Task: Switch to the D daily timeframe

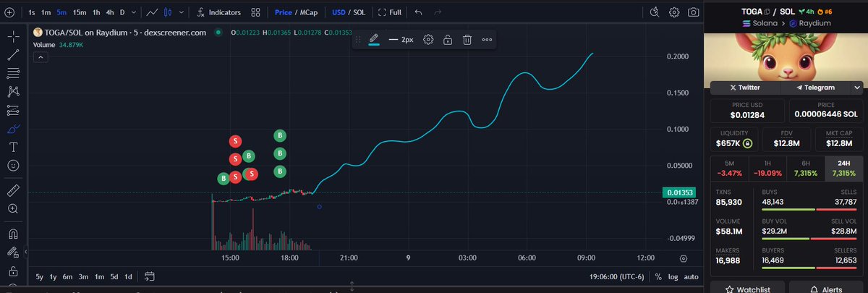Action: tap(122, 12)
